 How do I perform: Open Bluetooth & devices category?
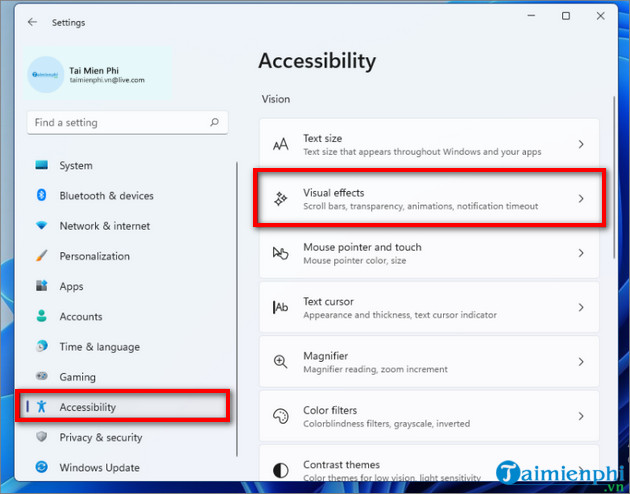point(128,195)
